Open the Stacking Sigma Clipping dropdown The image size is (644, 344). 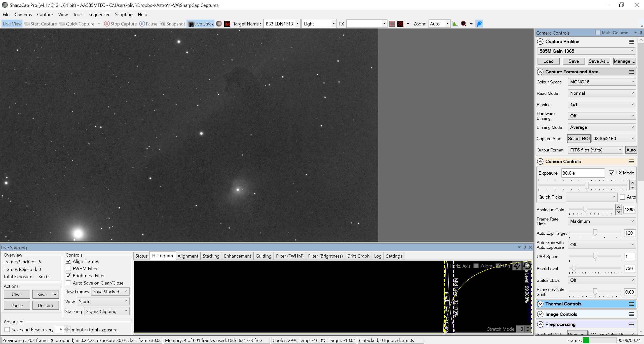pos(107,311)
